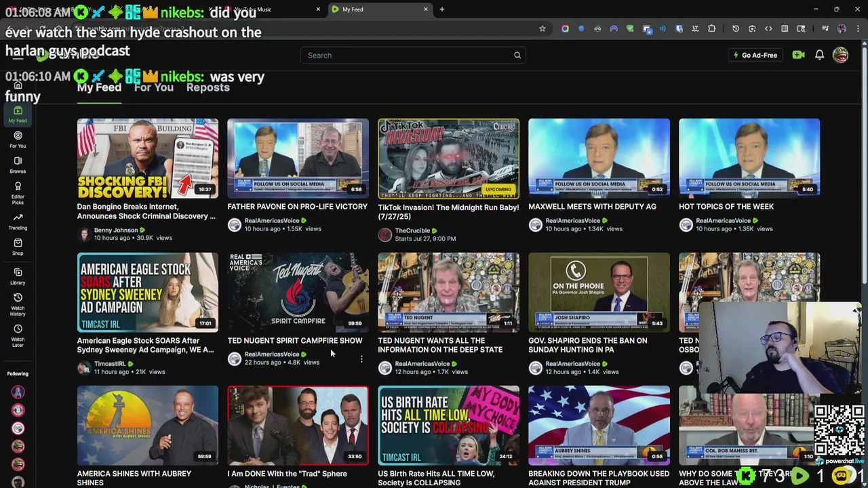Screen dimensions: 868x488
Task: Open HOT TOPICS OF THE WEEK title
Action: pyautogui.click(x=726, y=207)
